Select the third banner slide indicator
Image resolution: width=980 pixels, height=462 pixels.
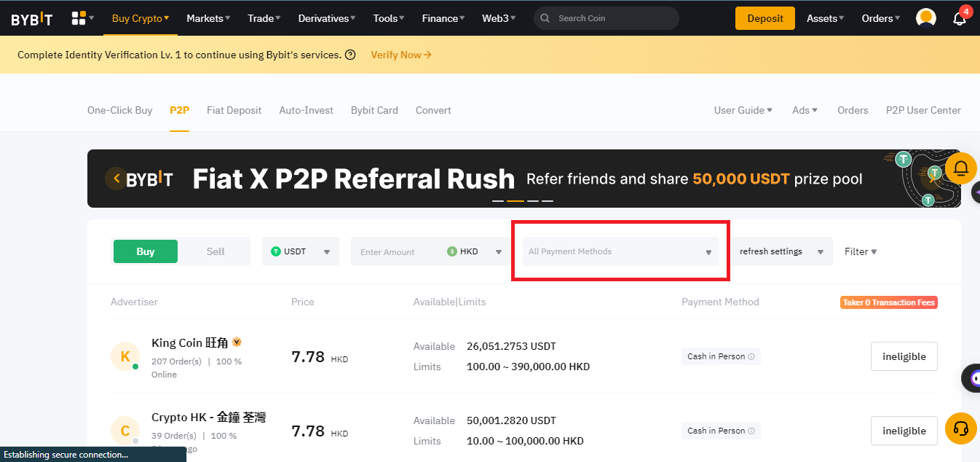(x=533, y=200)
